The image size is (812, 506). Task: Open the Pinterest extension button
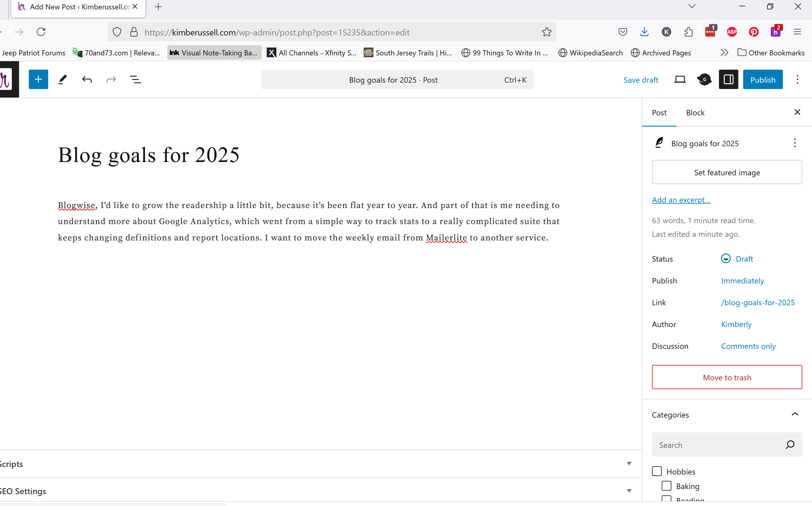[754, 32]
